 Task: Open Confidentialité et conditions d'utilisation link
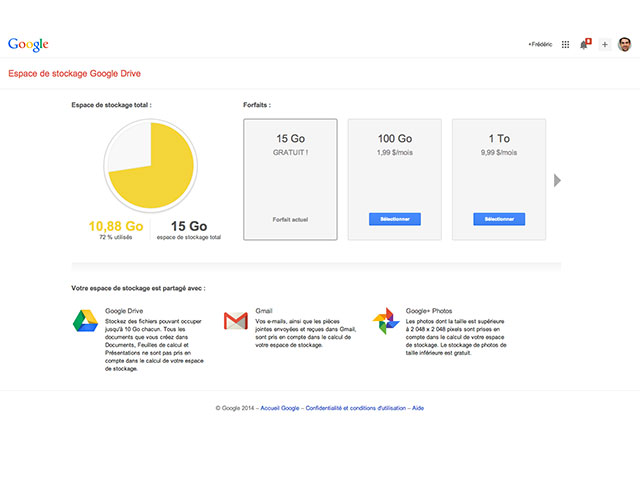click(x=356, y=408)
